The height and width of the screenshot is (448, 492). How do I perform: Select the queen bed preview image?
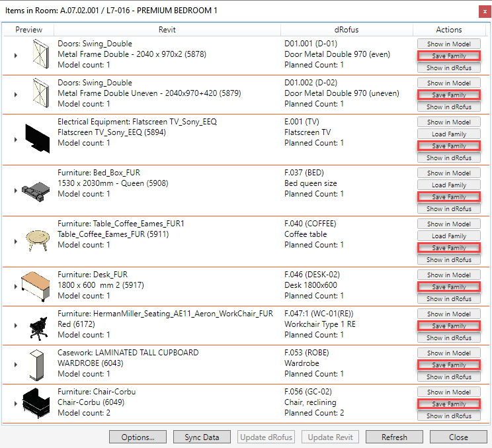[37, 190]
